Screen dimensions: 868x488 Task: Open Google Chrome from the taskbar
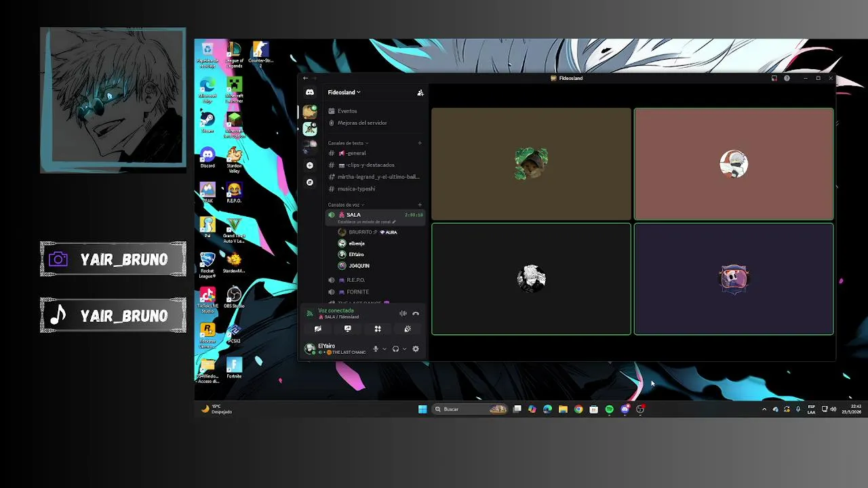pos(578,409)
